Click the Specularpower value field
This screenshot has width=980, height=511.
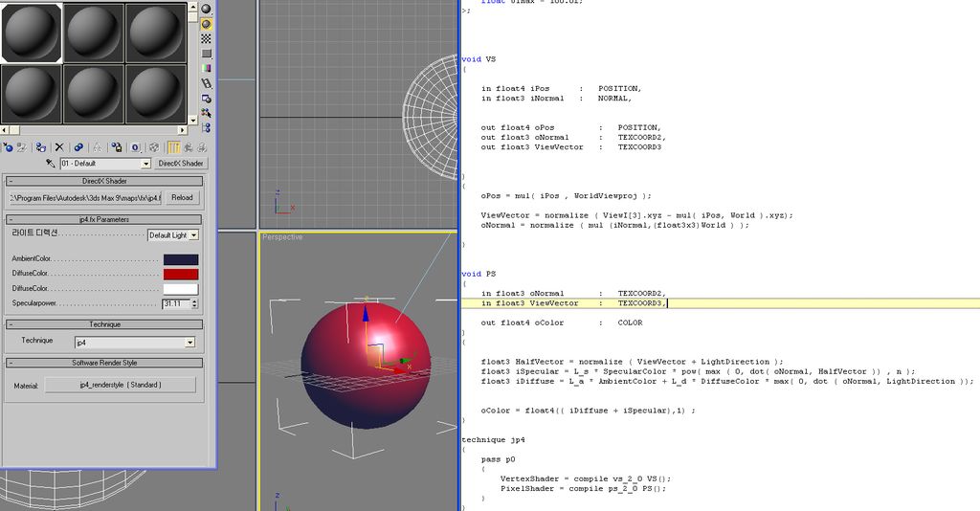point(176,303)
